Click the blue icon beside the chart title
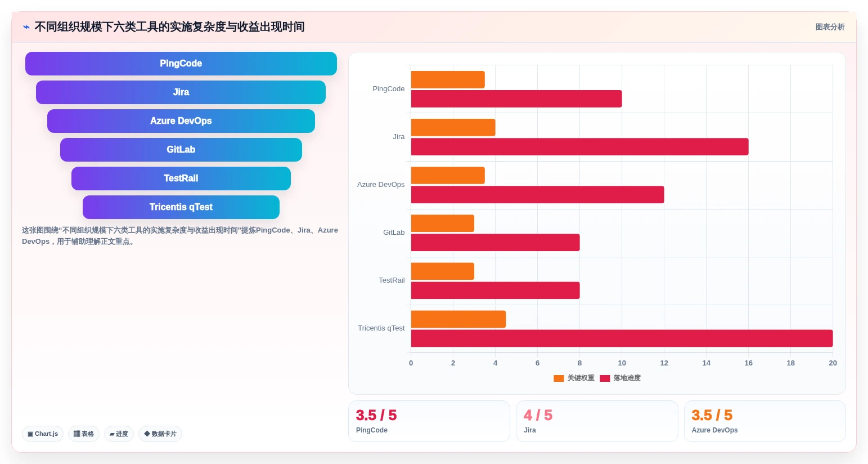 tap(26, 27)
